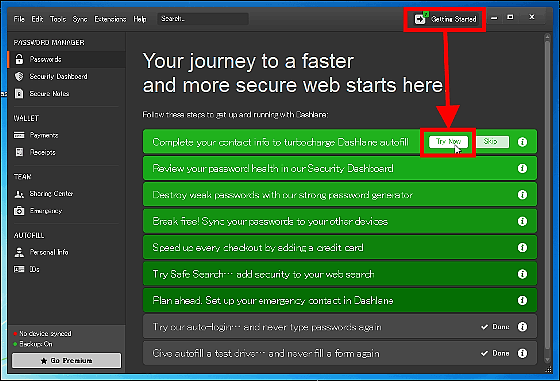Screen dimensions: 560x381
Task: Open the Edit menu
Action: pyautogui.click(x=37, y=19)
